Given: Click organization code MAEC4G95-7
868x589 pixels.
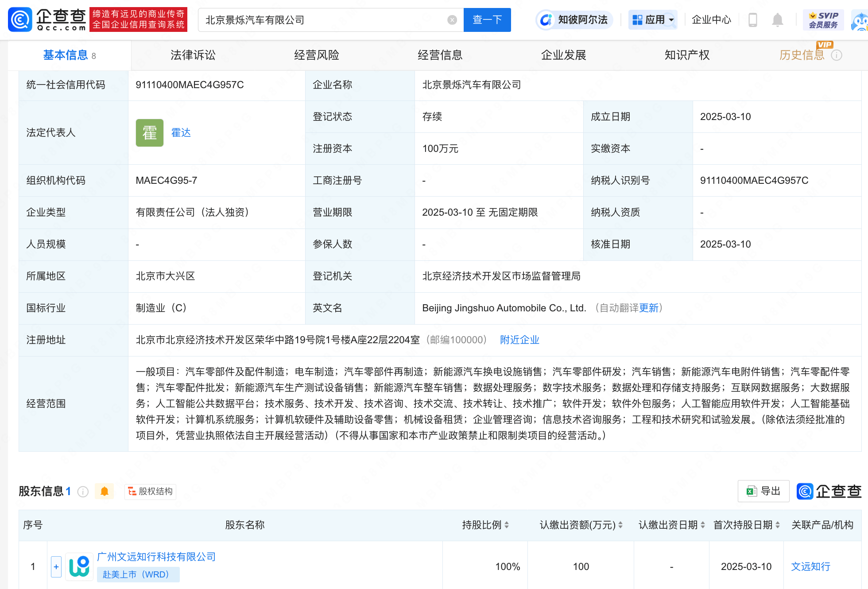Looking at the screenshot, I should click(167, 180).
